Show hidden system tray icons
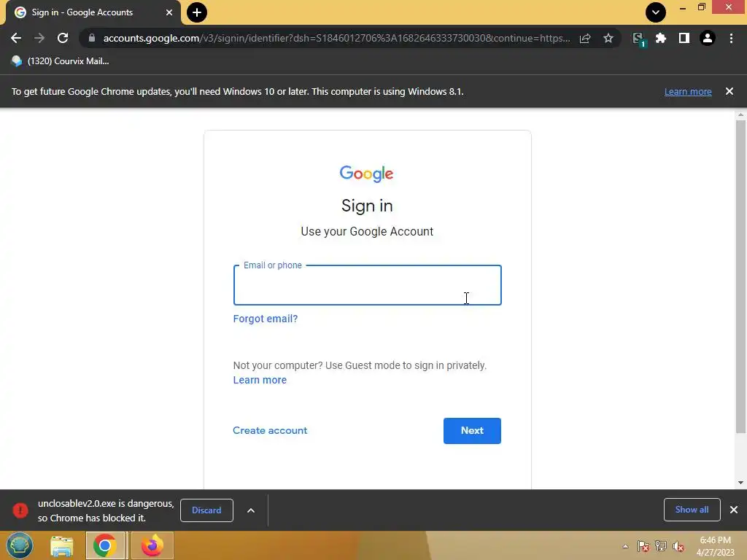This screenshot has height=560, width=747. click(625, 546)
